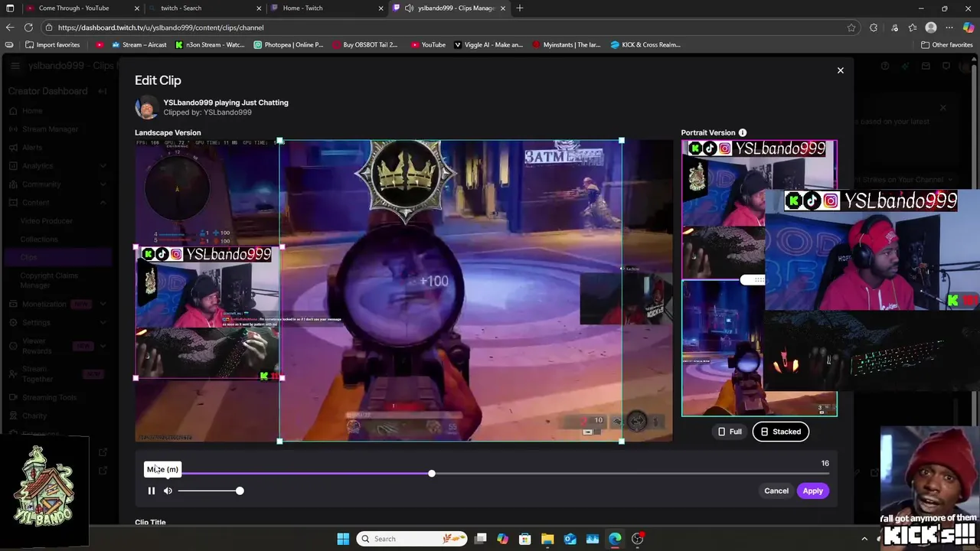Open Import favorites bookmark
Viewport: 980px width, 551px height.
52,44
